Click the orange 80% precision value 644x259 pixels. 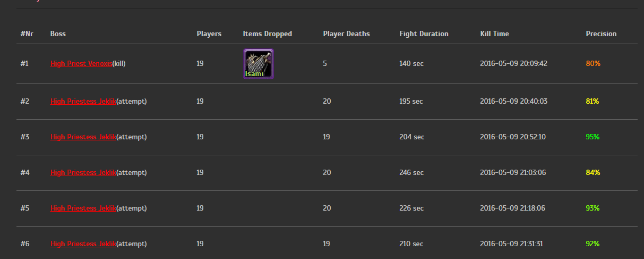click(x=593, y=63)
